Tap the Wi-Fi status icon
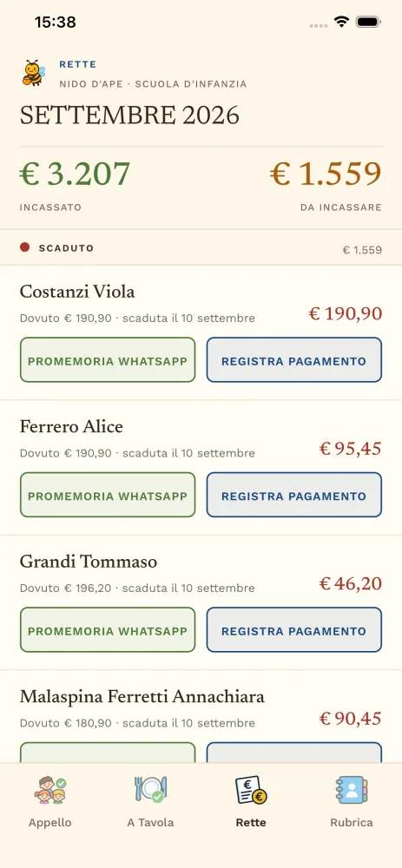This screenshot has height=868, width=402. point(341,23)
